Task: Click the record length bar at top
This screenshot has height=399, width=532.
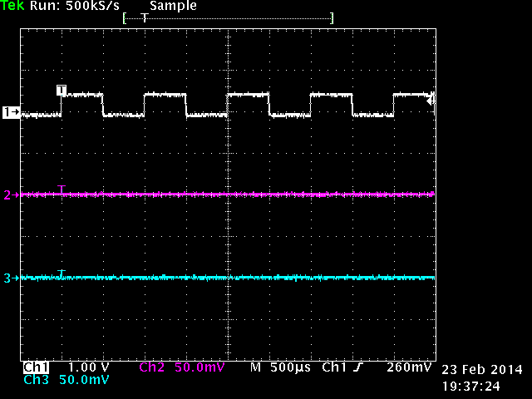Action: tap(229, 18)
